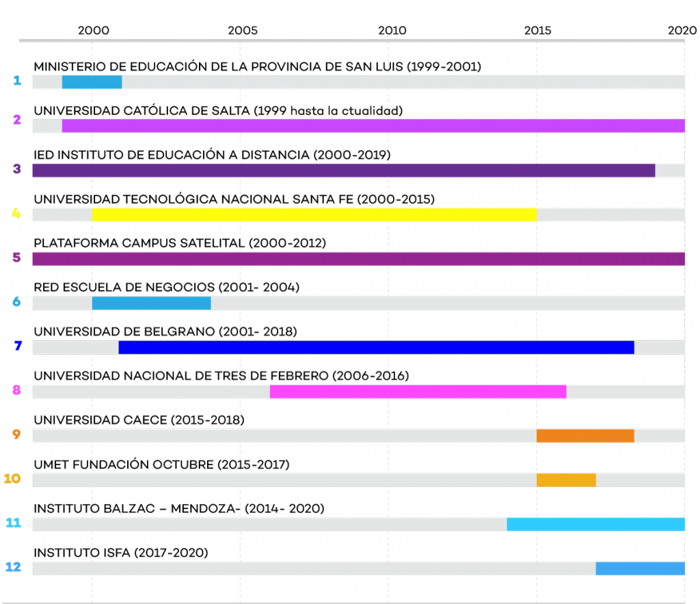Click the 2010 year label on the axis
The height and width of the screenshot is (604, 700).
click(392, 30)
